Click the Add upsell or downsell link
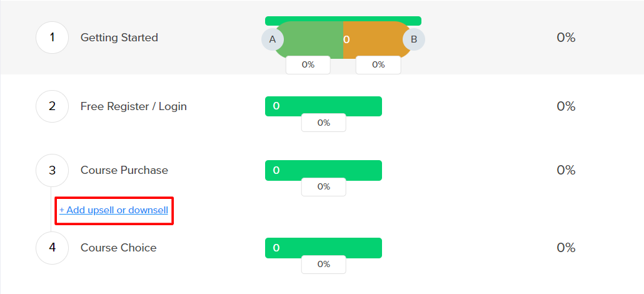This screenshot has width=644, height=294. pyautogui.click(x=114, y=210)
